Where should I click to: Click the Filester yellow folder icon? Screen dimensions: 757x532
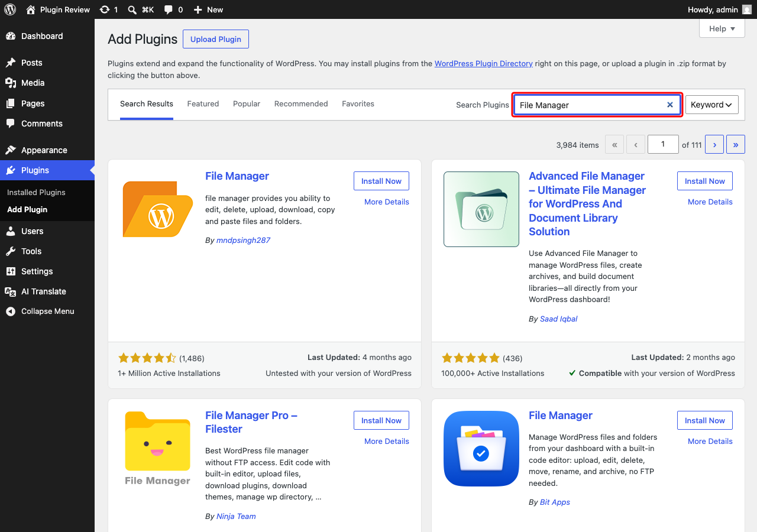(158, 448)
